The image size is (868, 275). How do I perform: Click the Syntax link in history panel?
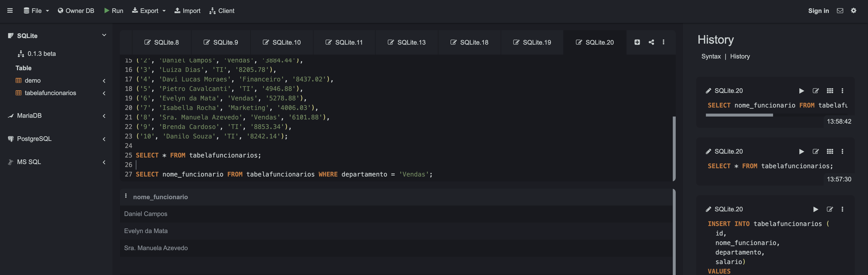(711, 57)
